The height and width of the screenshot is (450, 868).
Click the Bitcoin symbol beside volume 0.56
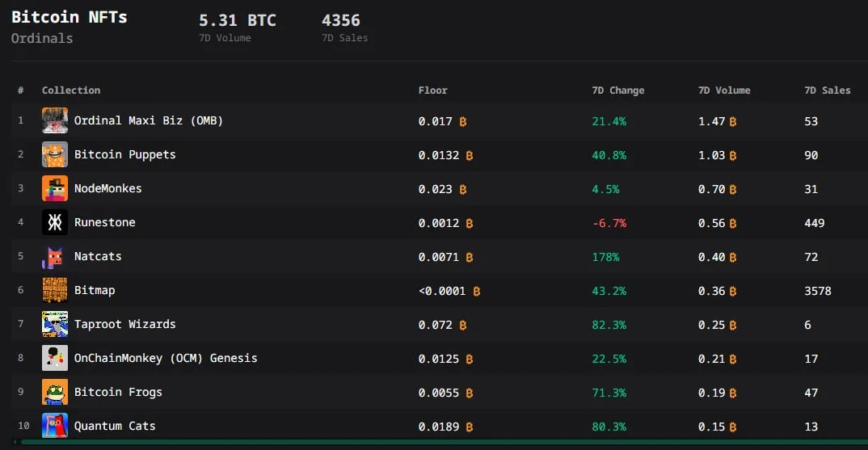click(733, 224)
